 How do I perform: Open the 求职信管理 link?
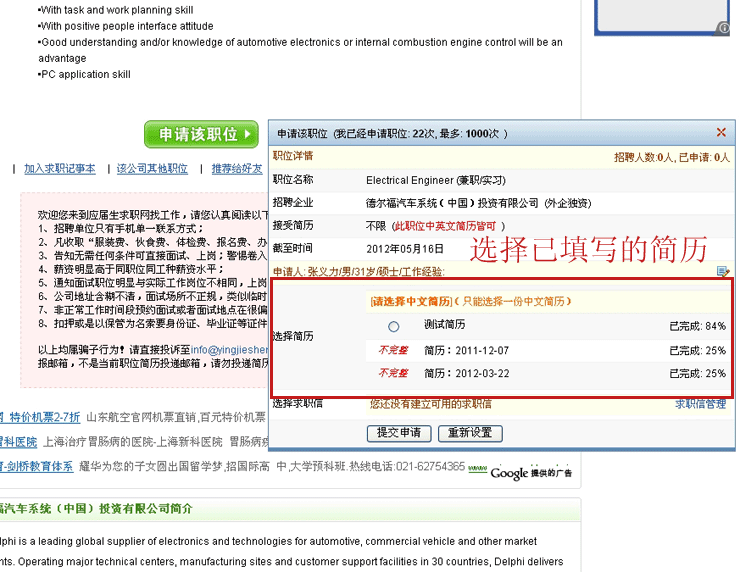coord(700,404)
